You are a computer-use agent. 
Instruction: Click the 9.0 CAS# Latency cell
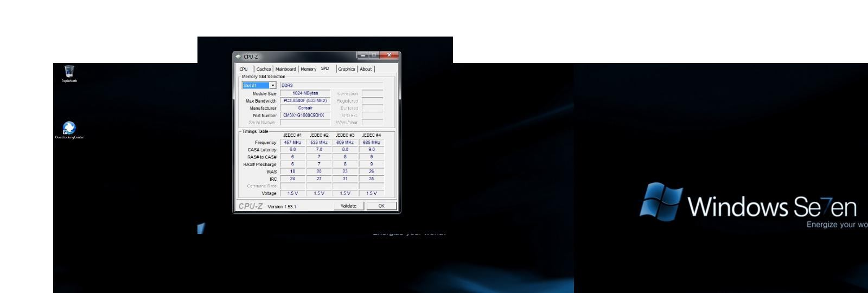(x=372, y=149)
